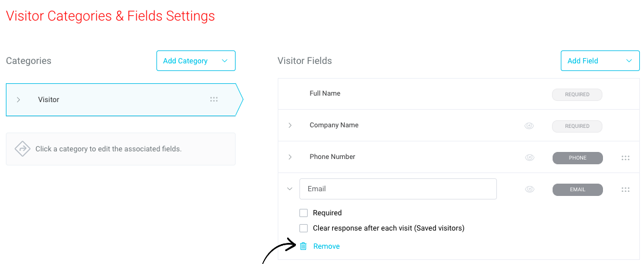Image resolution: width=644 pixels, height=264 pixels.
Task: Toggle eye visibility for Phone Number field
Action: point(529,157)
